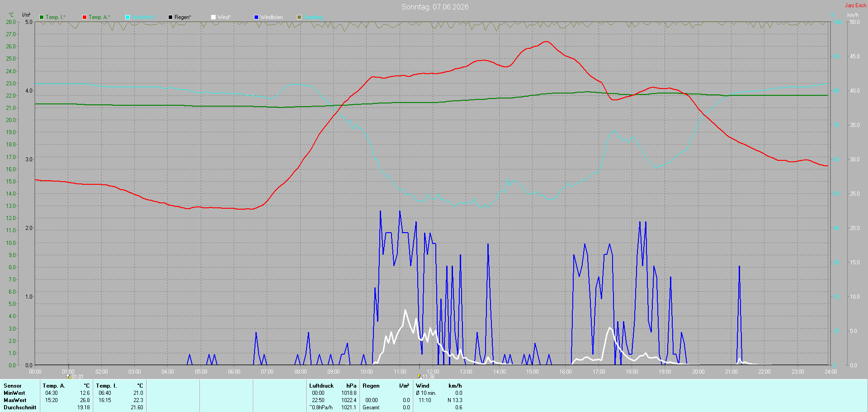Click the 'Ø 10 min.' wind label
This screenshot has height=412, width=868.
coord(426,393)
